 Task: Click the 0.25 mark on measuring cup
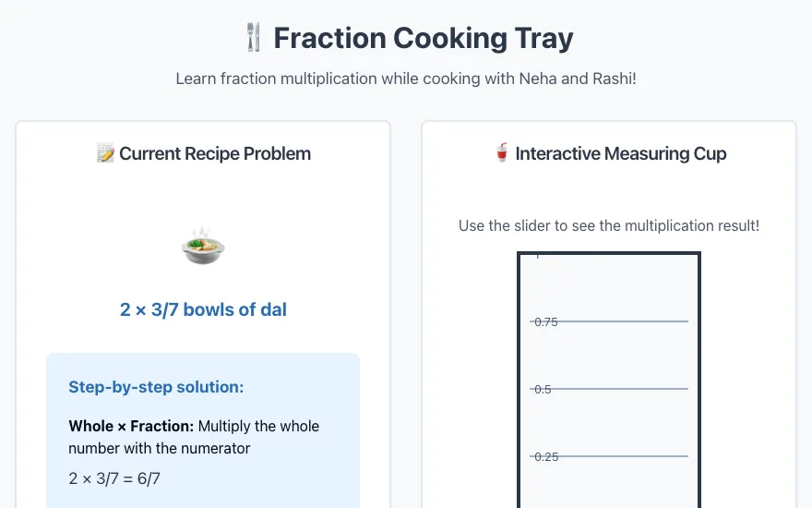pyautogui.click(x=546, y=456)
